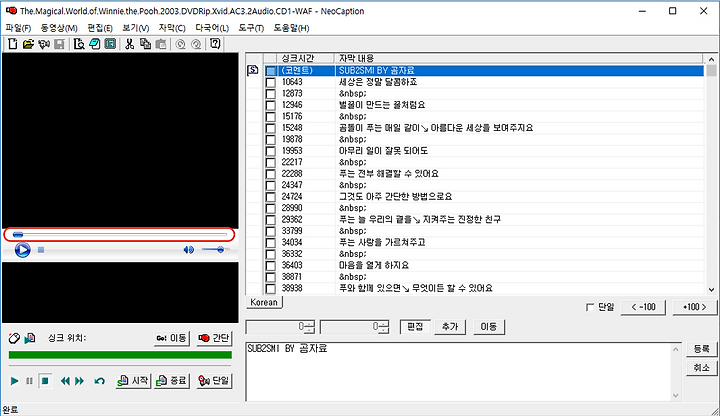Click the Undo curved-arrow control
The image size is (720, 416).
[99, 381]
